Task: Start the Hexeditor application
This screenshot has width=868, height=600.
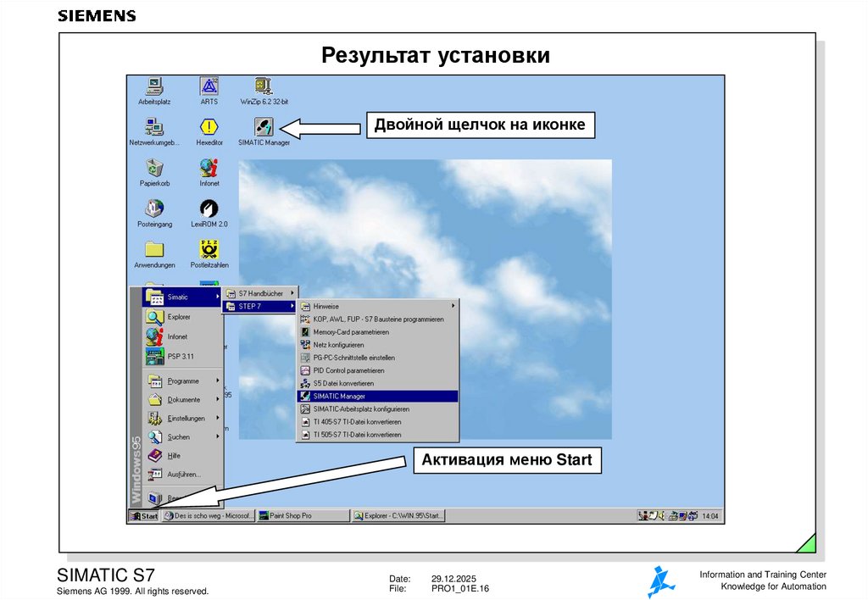Action: [208, 127]
